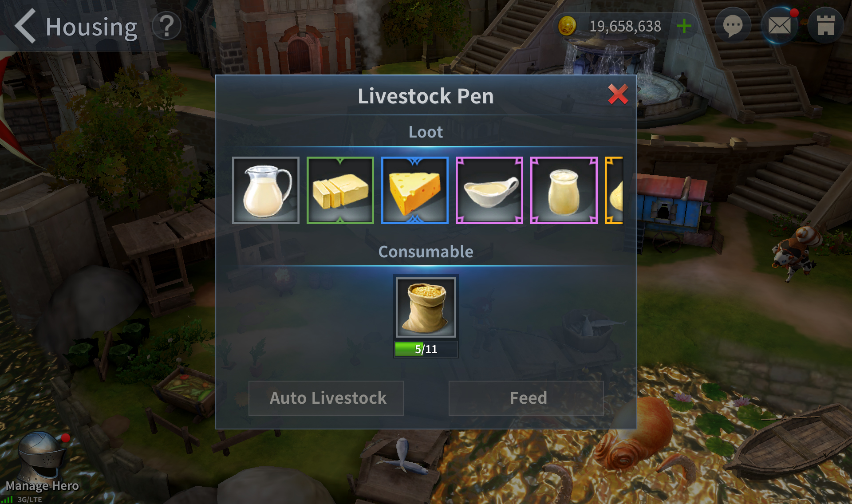
Task: Open the castle menu icon
Action: [825, 26]
